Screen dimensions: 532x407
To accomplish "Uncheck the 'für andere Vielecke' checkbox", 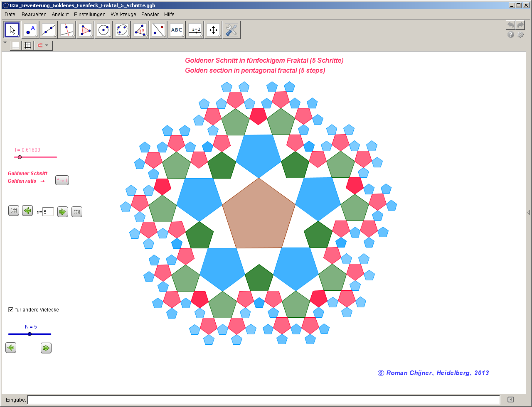I will pos(11,309).
